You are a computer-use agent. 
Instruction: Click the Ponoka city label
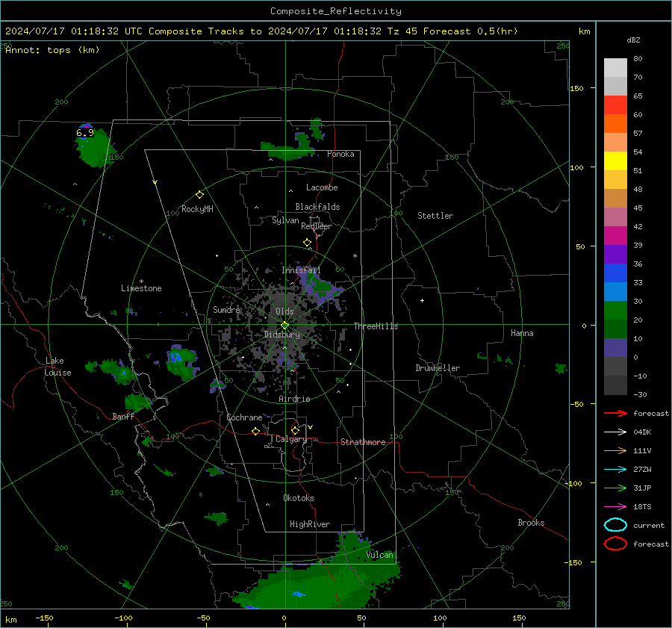340,154
